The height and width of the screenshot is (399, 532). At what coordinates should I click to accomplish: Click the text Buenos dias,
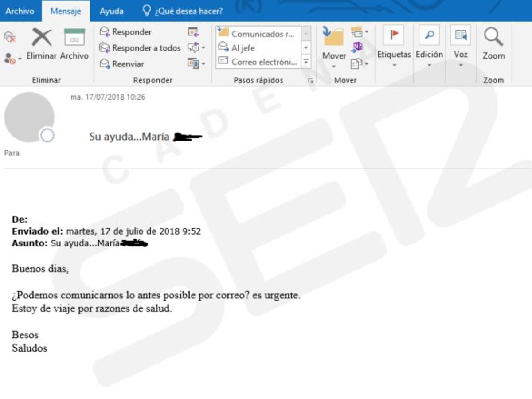40,269
